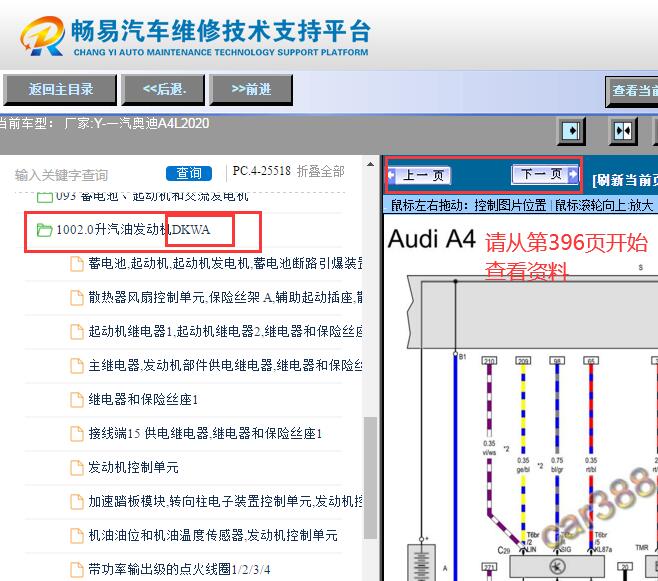Image resolution: width=658 pixels, height=581 pixels.
Task: Focus the 输入关键字查询 search field
Action: click(x=62, y=175)
